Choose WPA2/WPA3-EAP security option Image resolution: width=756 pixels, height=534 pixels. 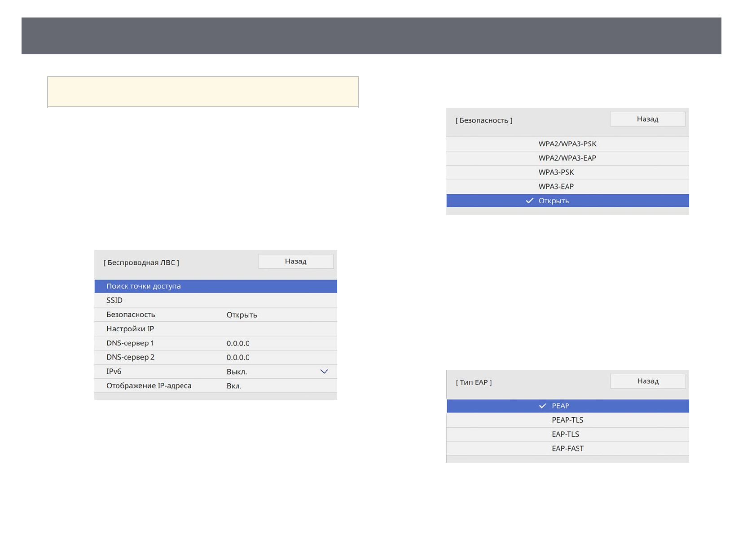click(x=567, y=158)
